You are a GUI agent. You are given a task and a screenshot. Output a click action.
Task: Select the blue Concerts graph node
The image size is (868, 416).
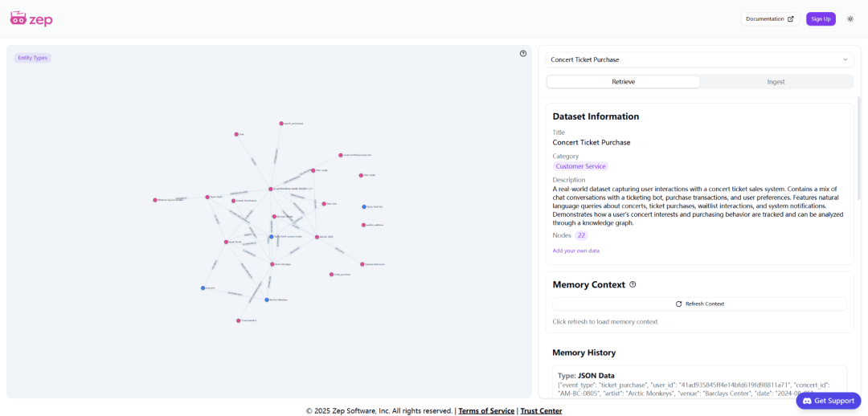203,288
